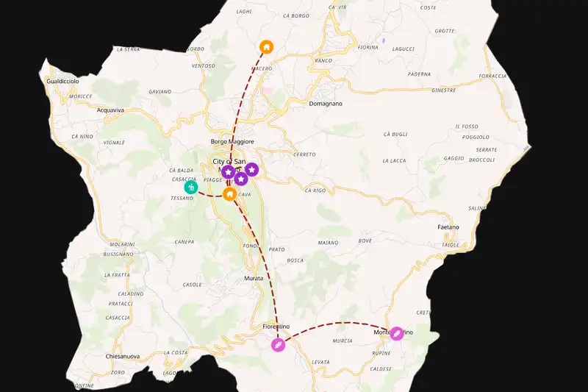Select the GAVIANO label
588x392 pixels.
[159, 91]
